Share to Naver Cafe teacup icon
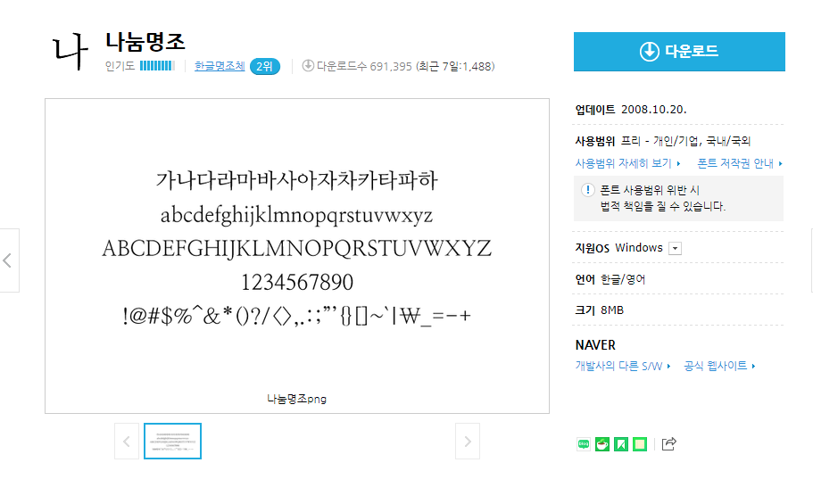Screen dimensions: 813x504 pyautogui.click(x=602, y=444)
